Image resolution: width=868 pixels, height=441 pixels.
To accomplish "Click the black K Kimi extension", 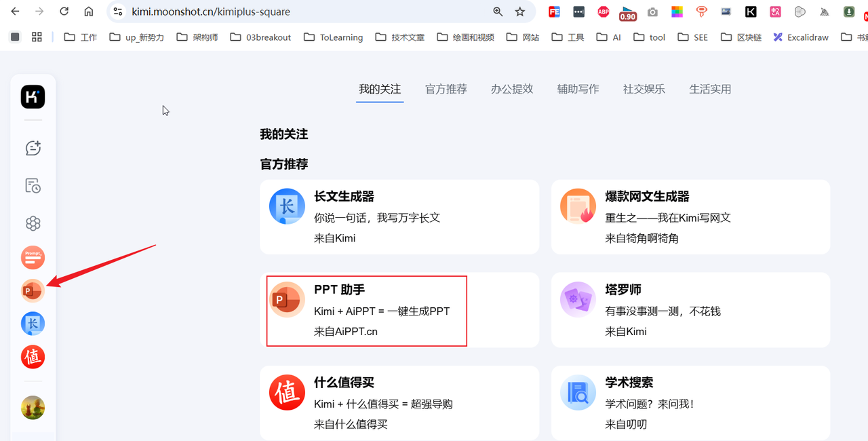I will [751, 12].
